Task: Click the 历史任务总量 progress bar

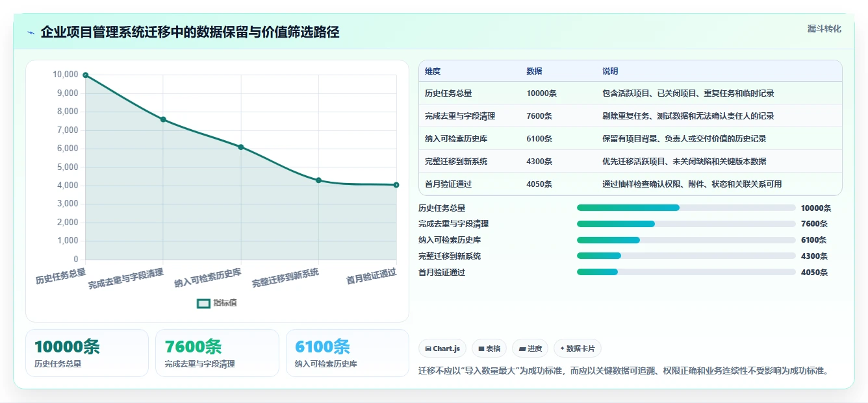Action: click(686, 208)
